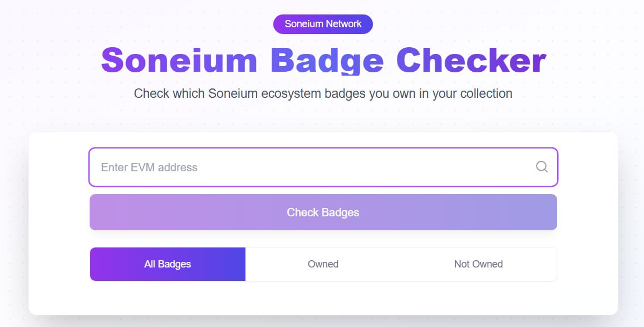Select the All Badges tab
This screenshot has width=644, height=327.
pyautogui.click(x=168, y=264)
